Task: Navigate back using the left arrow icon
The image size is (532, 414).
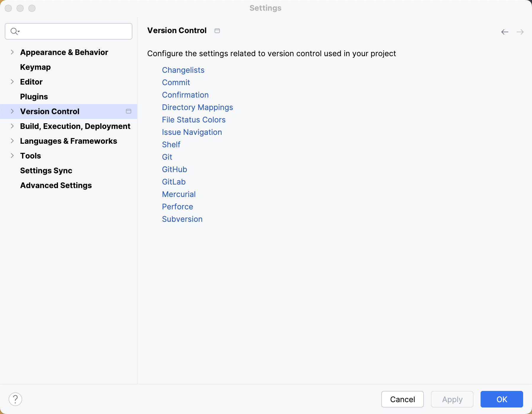Action: tap(504, 32)
